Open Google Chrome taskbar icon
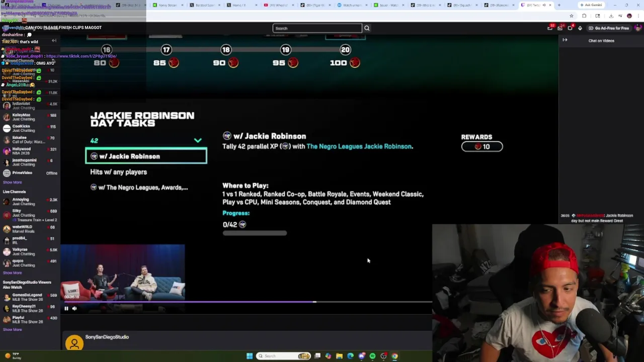 click(x=394, y=356)
